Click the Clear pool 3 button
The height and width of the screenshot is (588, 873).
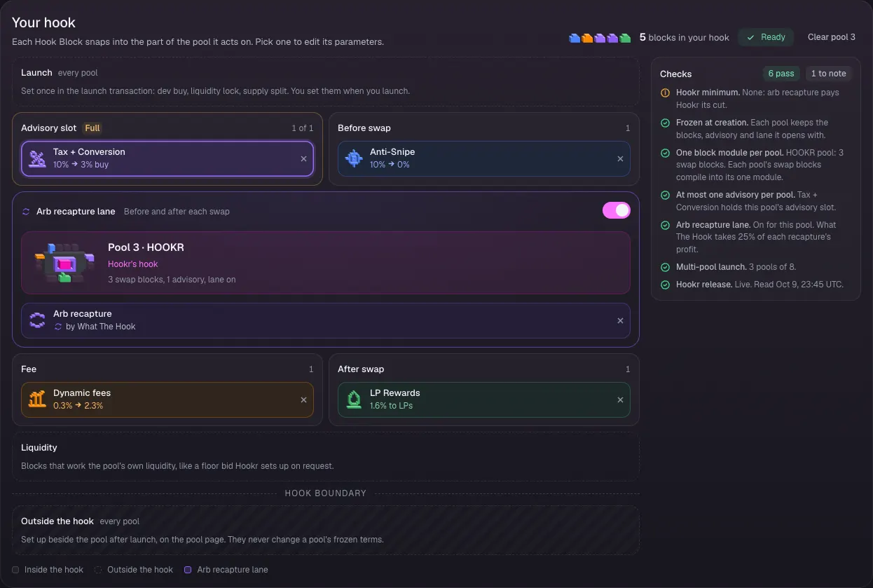pyautogui.click(x=832, y=37)
